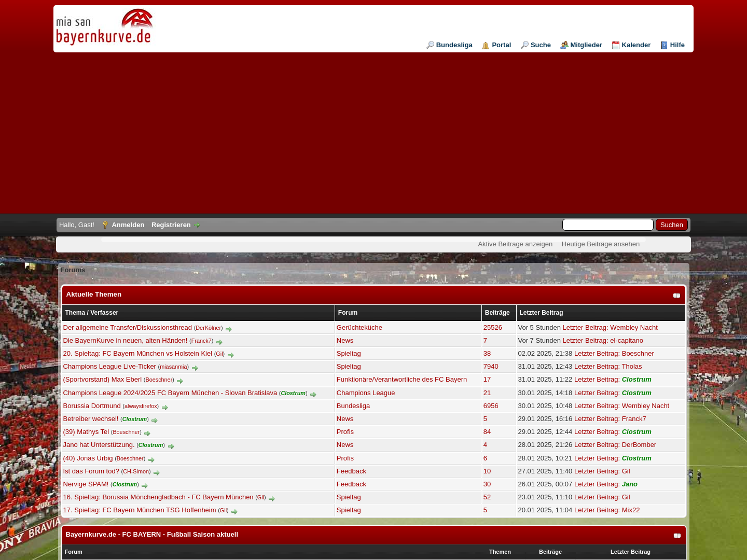Screen dimensions: 747x560
Task: Open Funktionäre/Verantwortliche des FC Bayern forum
Action: [x=402, y=380]
